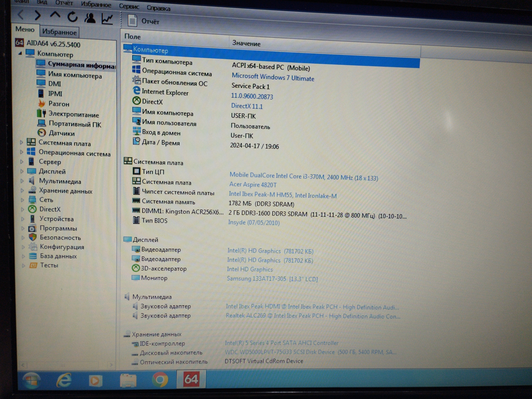Click the Отчёт report toolbar button

[144, 21]
